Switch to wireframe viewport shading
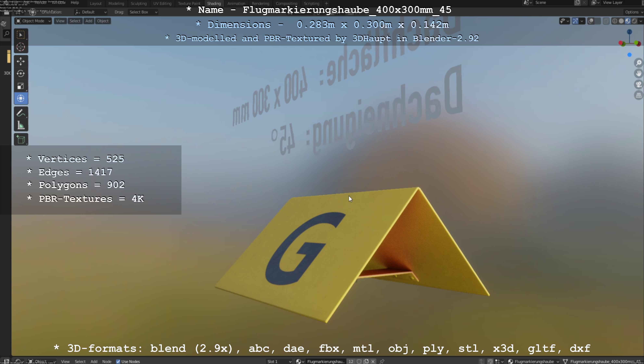This screenshot has height=364, width=644. pos(615,21)
